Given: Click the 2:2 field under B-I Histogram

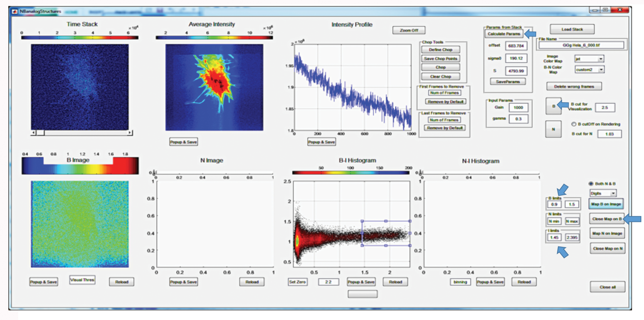Looking at the screenshot, I should 328,282.
